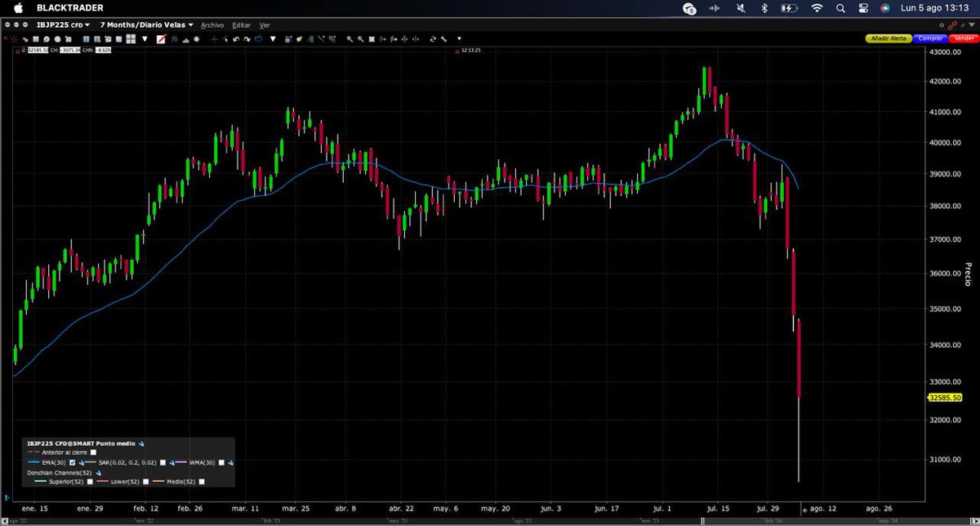Open the Editar menu

click(x=241, y=25)
